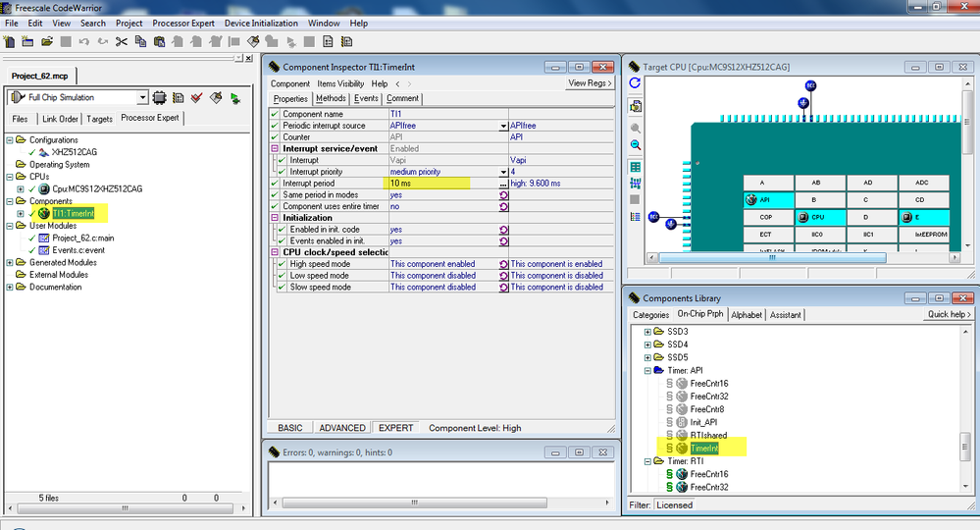Switch to the Methods tab in inspector
The width and height of the screenshot is (980, 530).
331,98
